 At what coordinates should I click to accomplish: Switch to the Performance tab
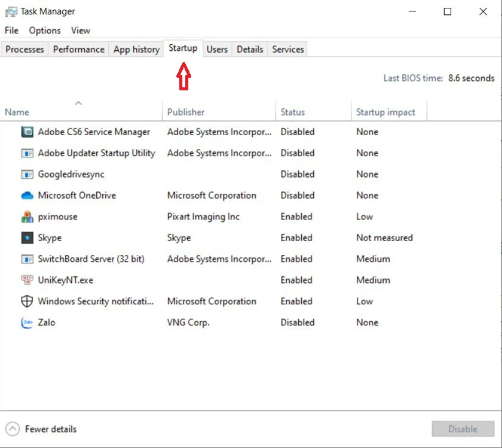(79, 50)
